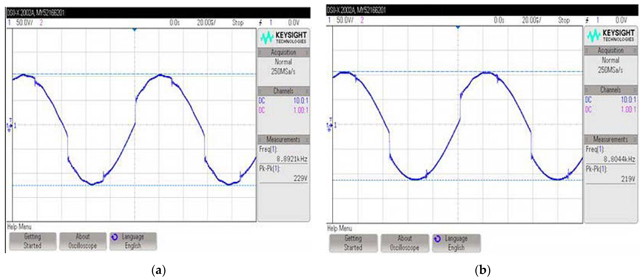Click the Language circular arrow icon in screenshot (a)

[114, 237]
